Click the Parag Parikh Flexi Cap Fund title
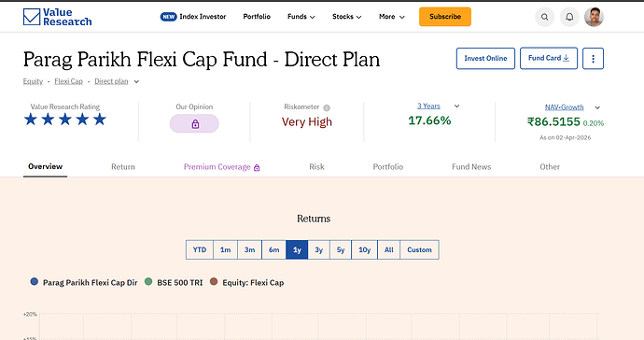Image resolution: width=644 pixels, height=340 pixels. [202, 59]
